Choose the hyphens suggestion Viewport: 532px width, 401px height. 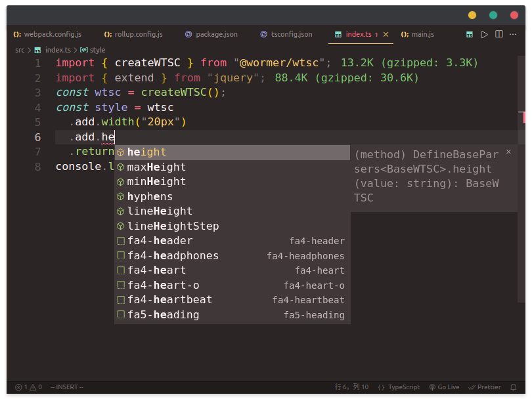point(232,197)
